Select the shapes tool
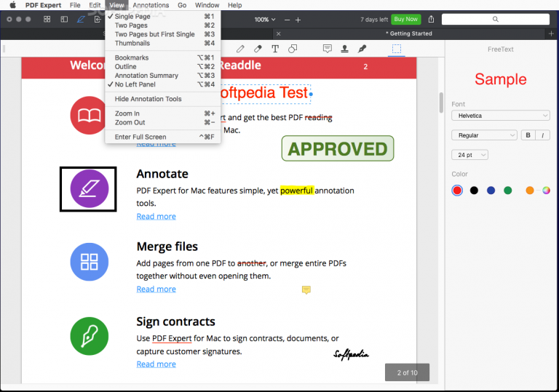 tap(293, 49)
